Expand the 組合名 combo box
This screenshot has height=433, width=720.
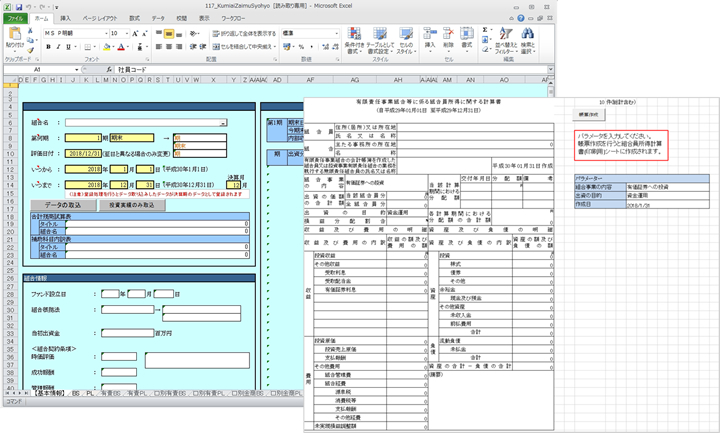(223, 123)
